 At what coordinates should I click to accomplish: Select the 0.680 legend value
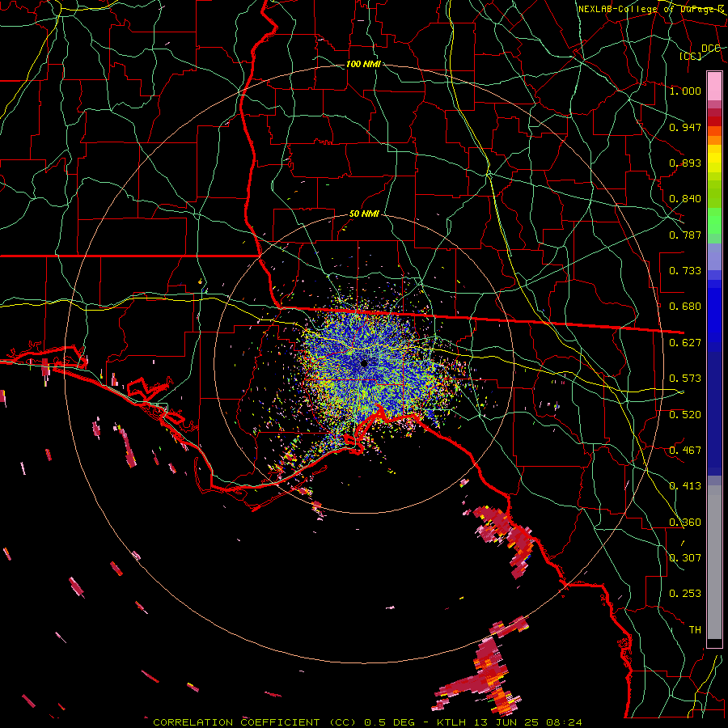(x=685, y=307)
